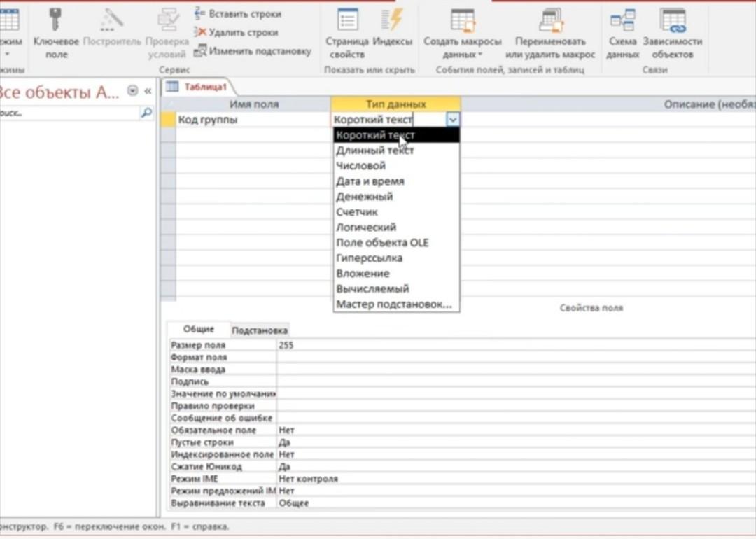Click Вставить строки in the ribbon
Screen dimensions: 756x539
[x=238, y=14]
